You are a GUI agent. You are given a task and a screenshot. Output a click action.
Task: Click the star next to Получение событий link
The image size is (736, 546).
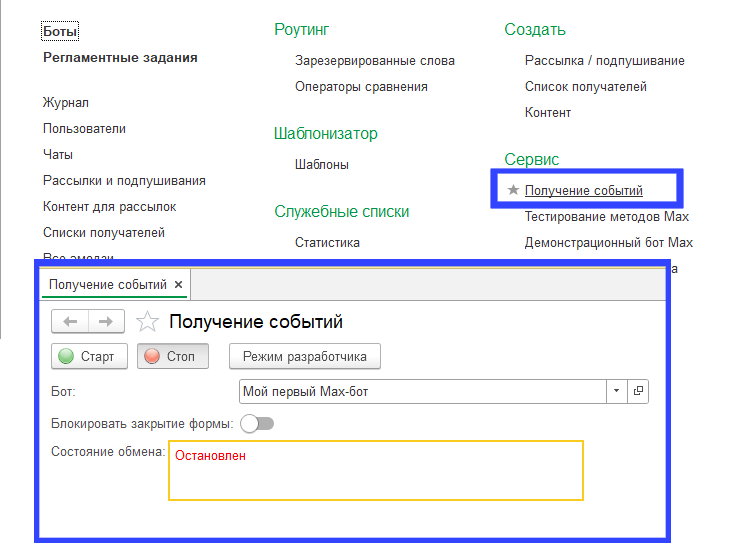point(513,190)
